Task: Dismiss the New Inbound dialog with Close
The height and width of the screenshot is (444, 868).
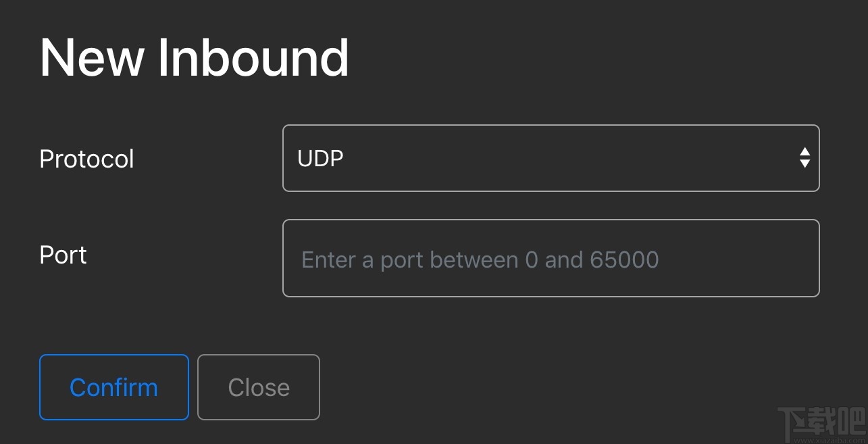Action: [x=258, y=387]
